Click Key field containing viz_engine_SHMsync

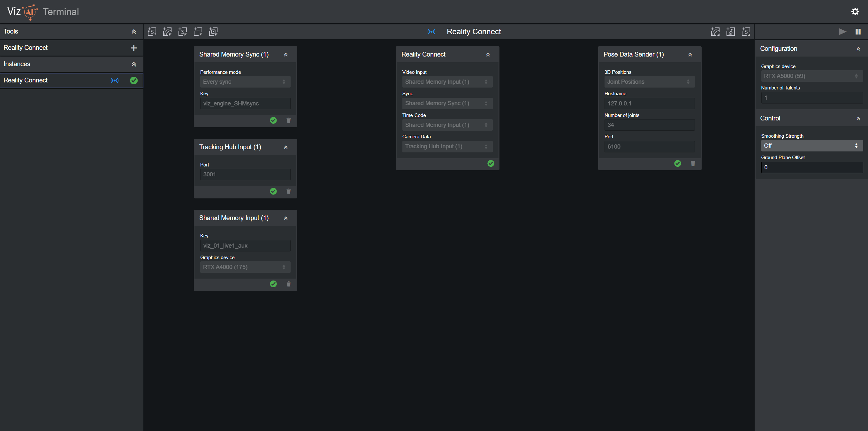(x=245, y=104)
